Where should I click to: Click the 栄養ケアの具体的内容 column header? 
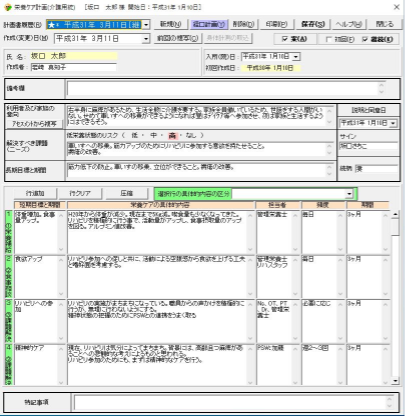click(161, 205)
